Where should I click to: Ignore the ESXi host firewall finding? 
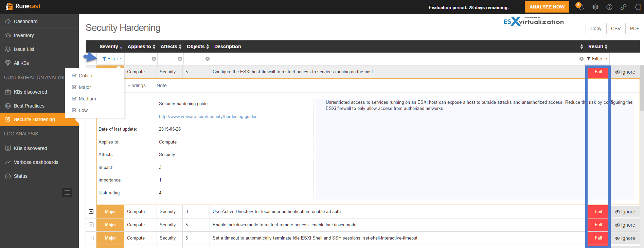click(625, 72)
